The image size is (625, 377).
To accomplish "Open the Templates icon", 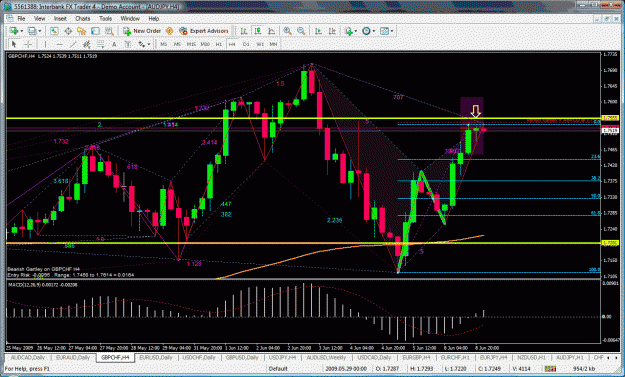I will tap(384, 31).
